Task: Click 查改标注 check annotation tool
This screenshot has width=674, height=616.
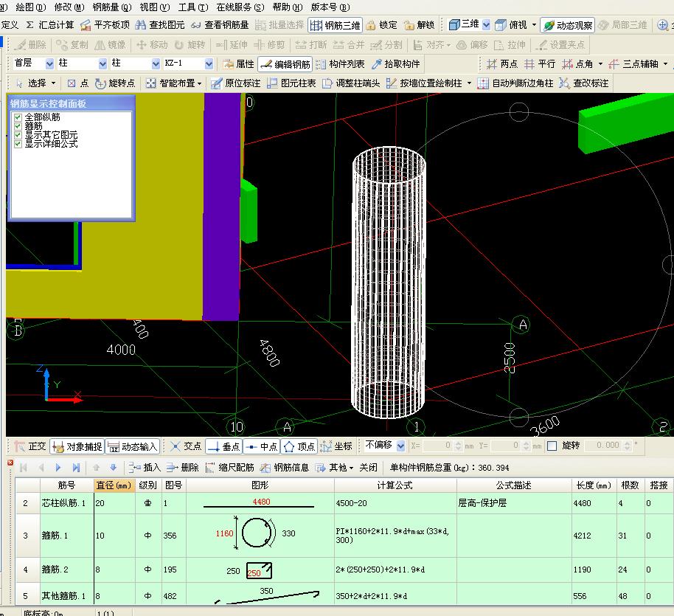Action: click(584, 83)
